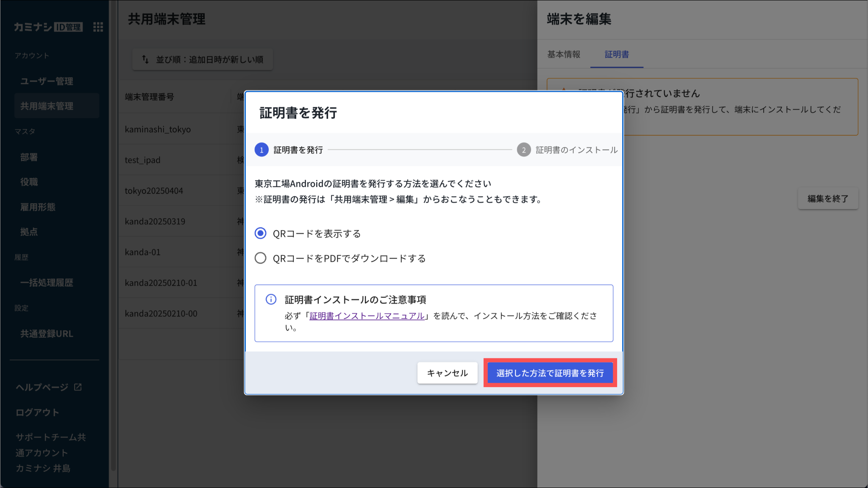Select QRコードを表示する radio option
The height and width of the screenshot is (488, 868).
point(261,234)
